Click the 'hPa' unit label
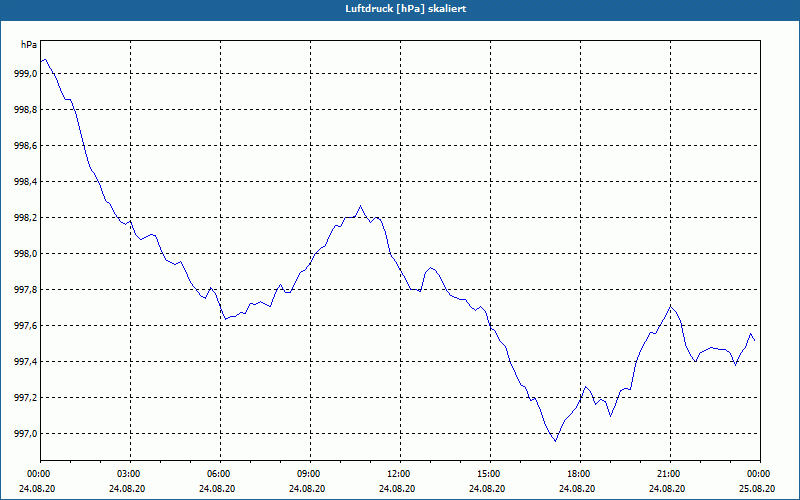 [x=29, y=45]
